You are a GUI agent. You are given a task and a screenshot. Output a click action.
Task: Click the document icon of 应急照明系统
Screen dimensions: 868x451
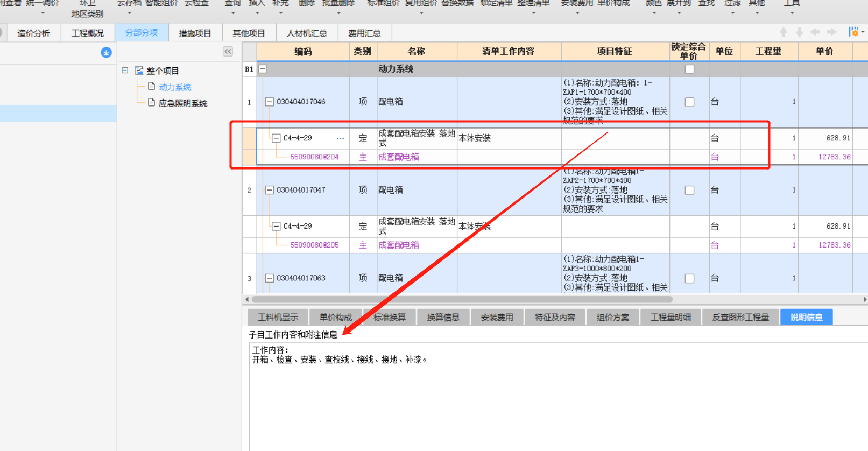(x=152, y=102)
